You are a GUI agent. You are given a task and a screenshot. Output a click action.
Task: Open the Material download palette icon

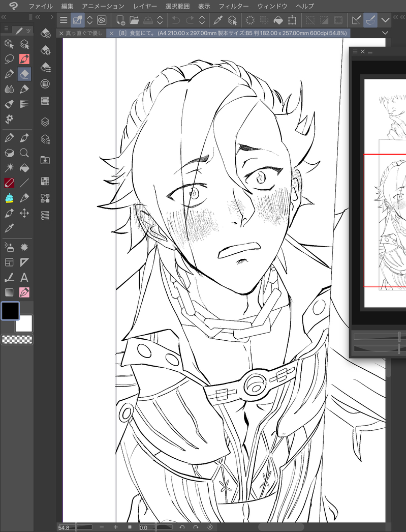(x=45, y=160)
